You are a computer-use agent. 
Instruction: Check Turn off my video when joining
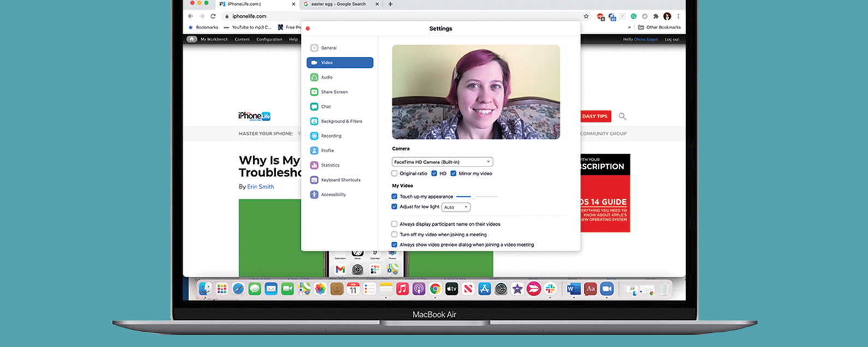click(394, 235)
